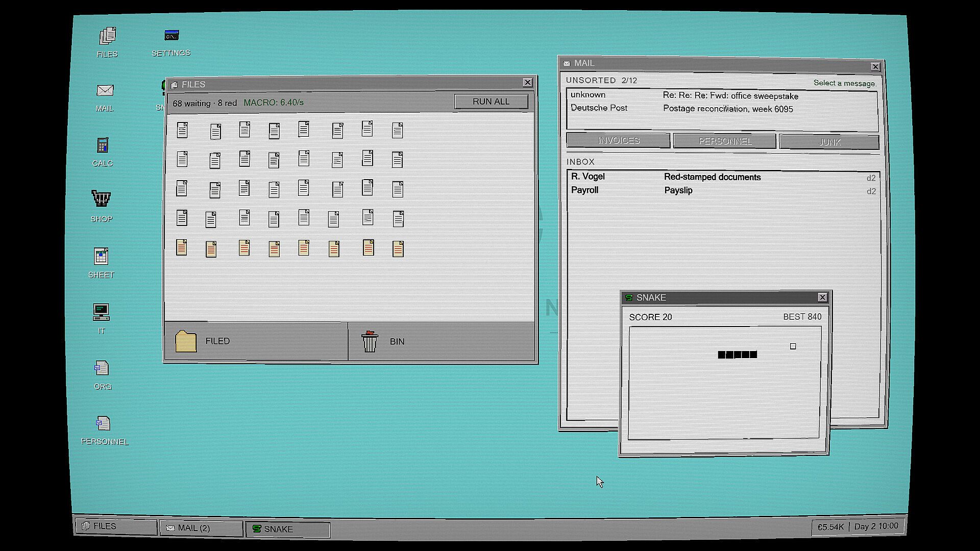Screen dimensions: 980x551
Task: Open the Payroll Payslip email
Action: click(723, 190)
